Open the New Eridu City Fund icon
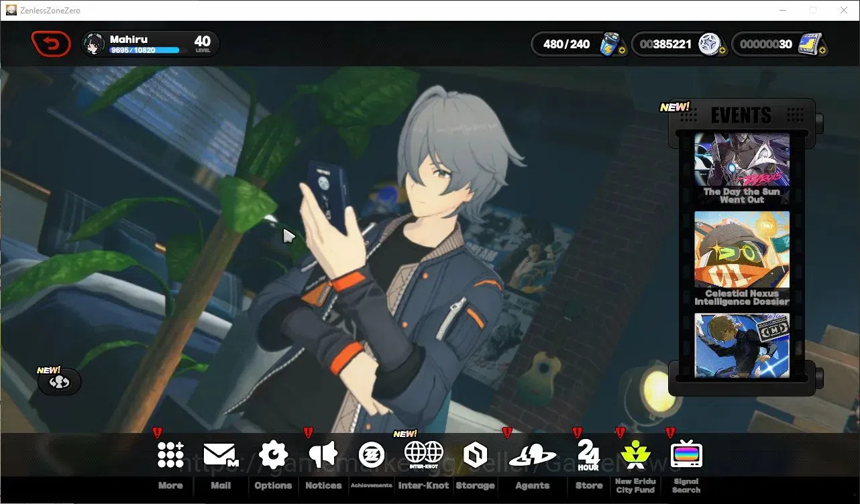The height and width of the screenshot is (504, 860). point(635,454)
